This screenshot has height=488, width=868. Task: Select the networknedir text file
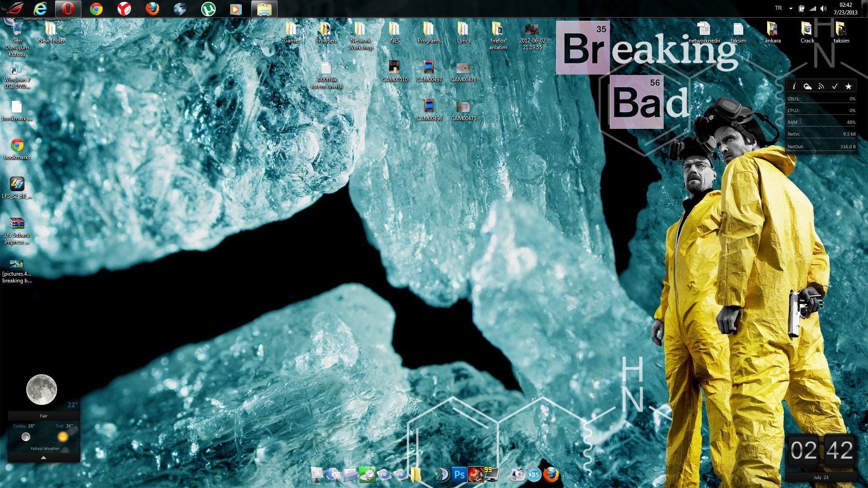coord(704,33)
